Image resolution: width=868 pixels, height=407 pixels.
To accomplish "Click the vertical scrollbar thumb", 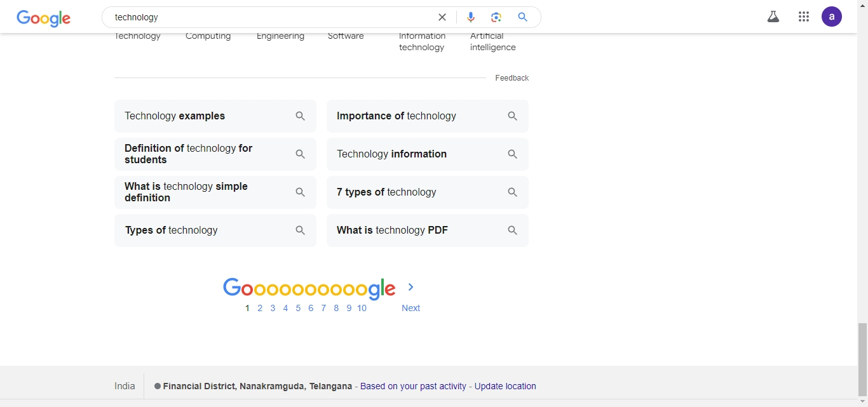I will pyautogui.click(x=862, y=359).
